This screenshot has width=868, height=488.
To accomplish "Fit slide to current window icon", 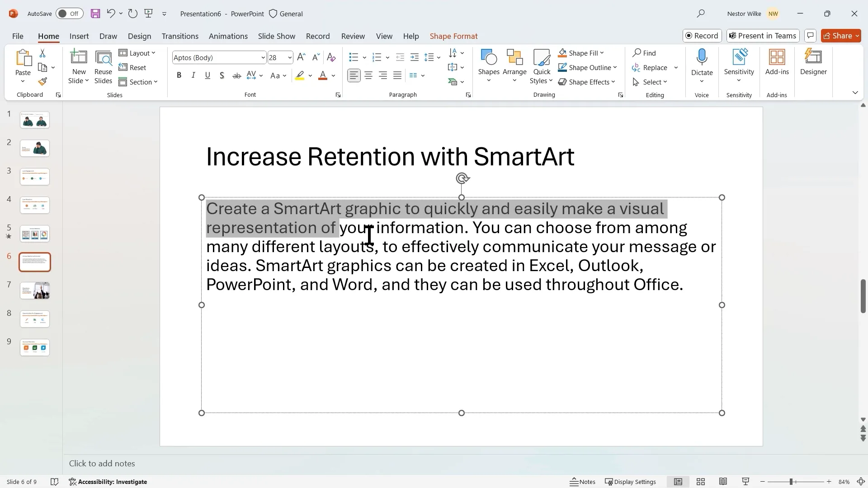I will click(861, 482).
